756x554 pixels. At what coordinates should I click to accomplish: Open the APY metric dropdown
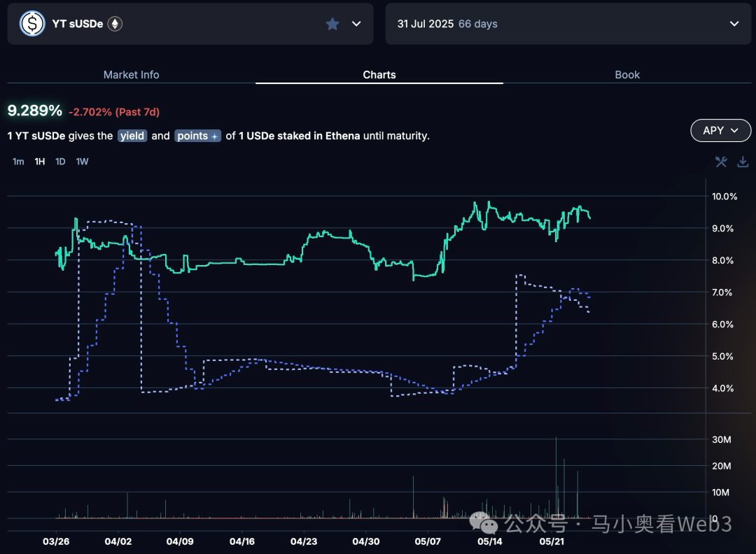pos(720,130)
